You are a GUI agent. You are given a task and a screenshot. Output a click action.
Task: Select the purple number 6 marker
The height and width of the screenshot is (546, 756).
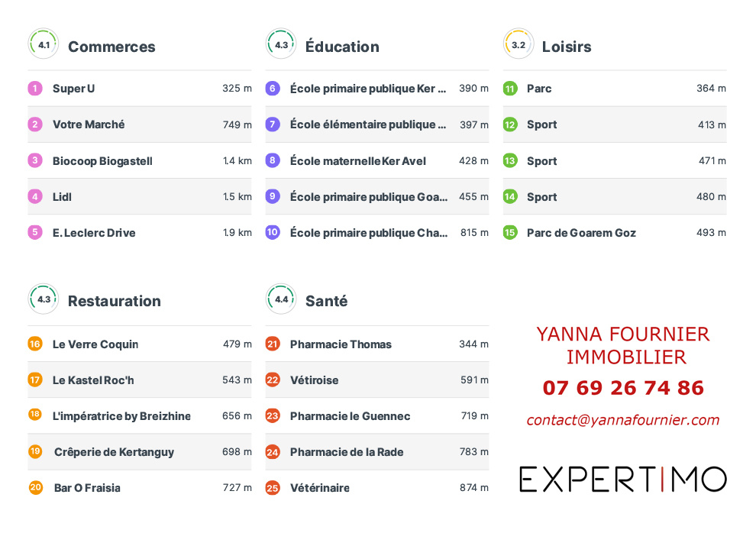point(273,89)
